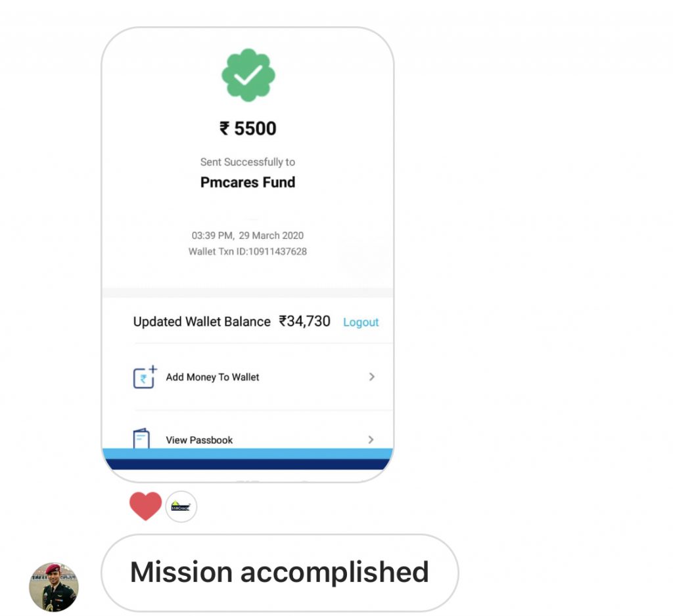
Task: Click the transaction date and time text
Action: (248, 236)
